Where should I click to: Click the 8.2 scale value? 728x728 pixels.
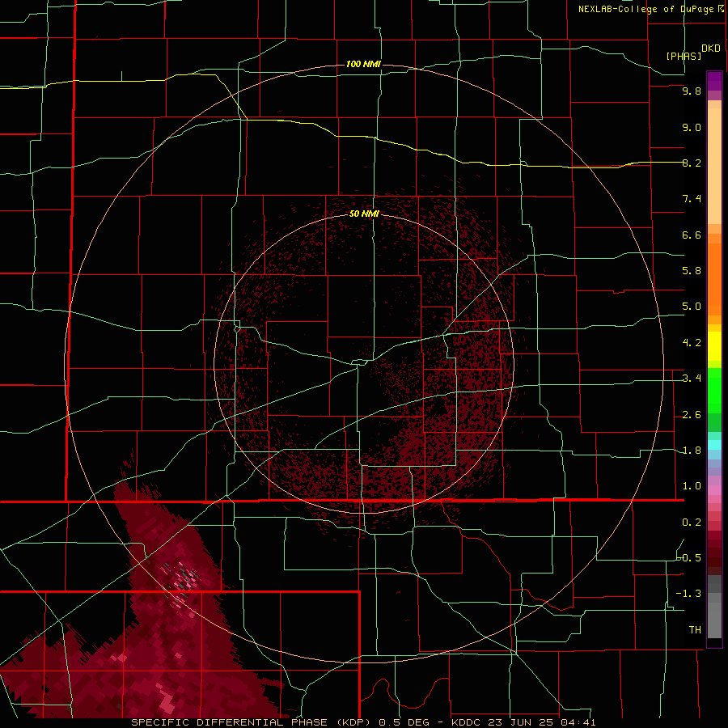pos(692,163)
